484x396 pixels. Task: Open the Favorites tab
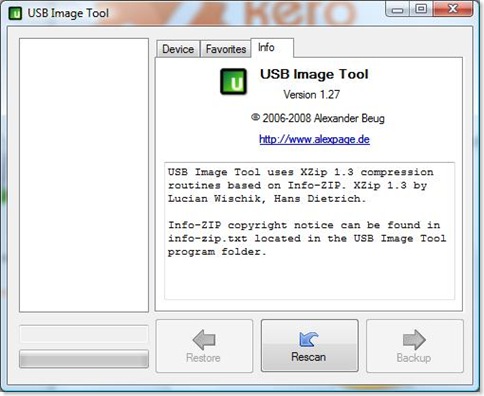pos(226,49)
